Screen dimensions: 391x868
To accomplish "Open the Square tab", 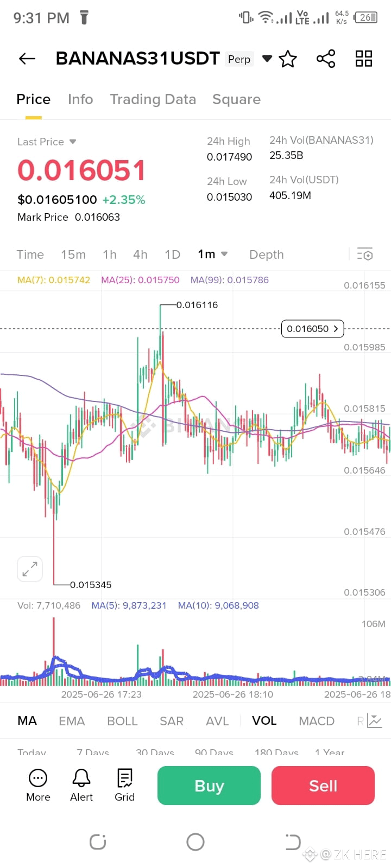I will coord(236,99).
